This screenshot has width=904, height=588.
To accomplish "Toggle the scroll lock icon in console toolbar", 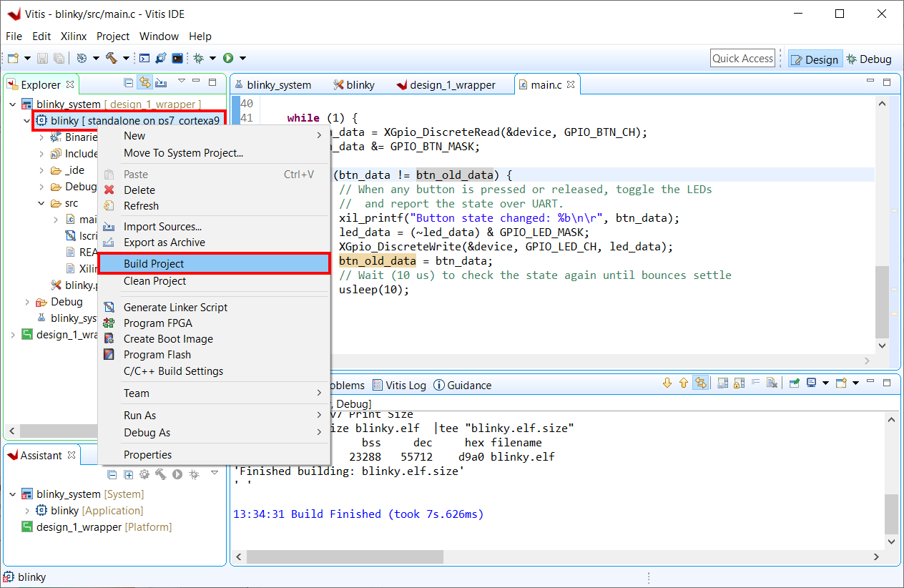I will [740, 383].
